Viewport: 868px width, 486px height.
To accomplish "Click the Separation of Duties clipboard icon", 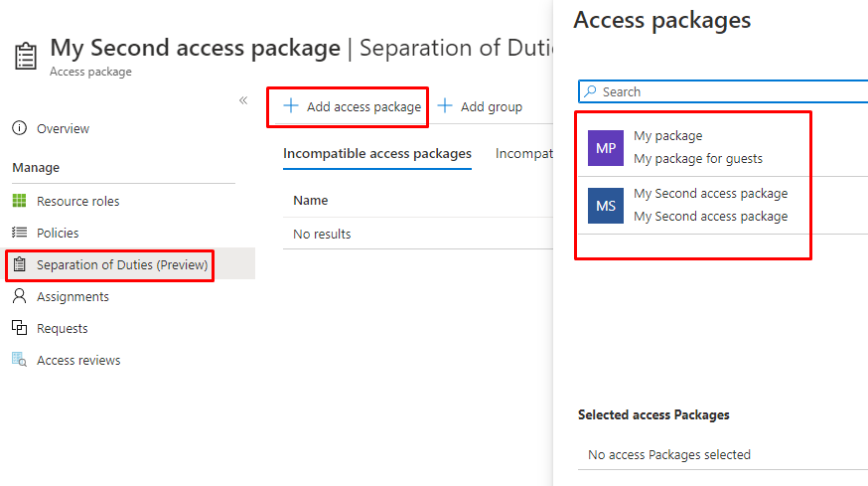I will [19, 264].
